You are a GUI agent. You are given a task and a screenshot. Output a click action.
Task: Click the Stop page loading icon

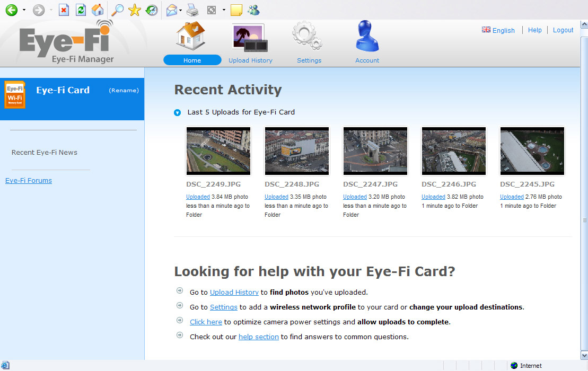coord(64,10)
